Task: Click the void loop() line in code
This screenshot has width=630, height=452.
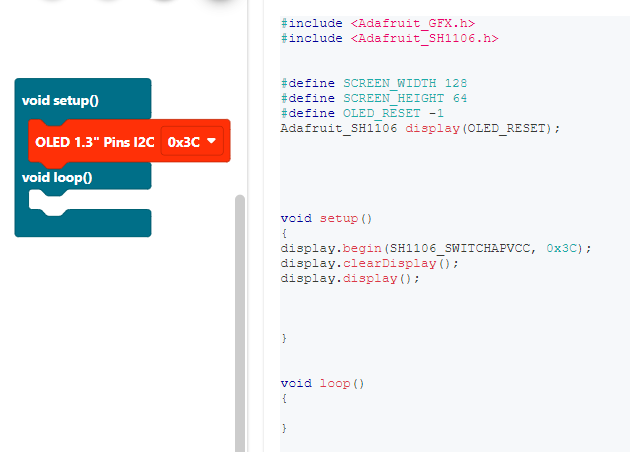Action: (x=322, y=383)
